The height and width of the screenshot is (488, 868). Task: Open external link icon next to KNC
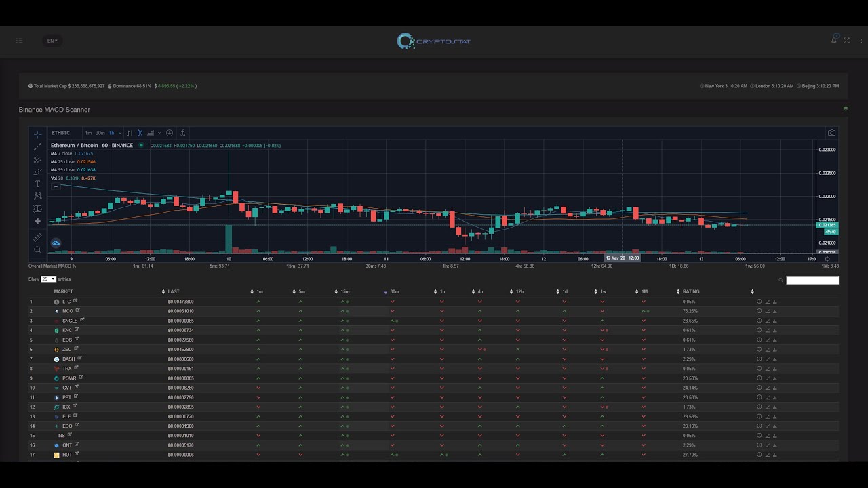click(77, 329)
